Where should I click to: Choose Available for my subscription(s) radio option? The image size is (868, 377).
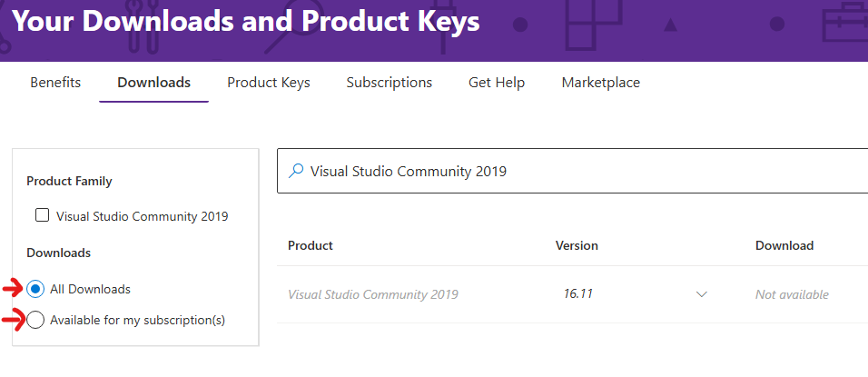point(35,320)
